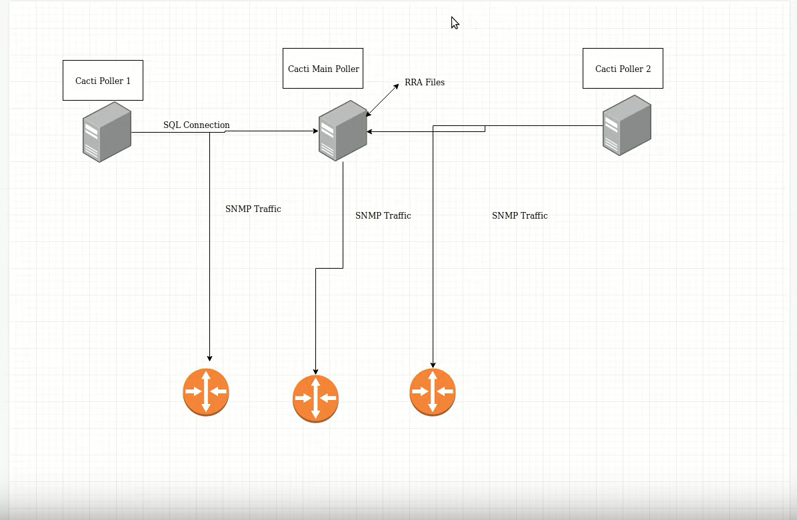797x520 pixels.
Task: Click the horizontal connector under SQL Connection
Action: coord(270,131)
